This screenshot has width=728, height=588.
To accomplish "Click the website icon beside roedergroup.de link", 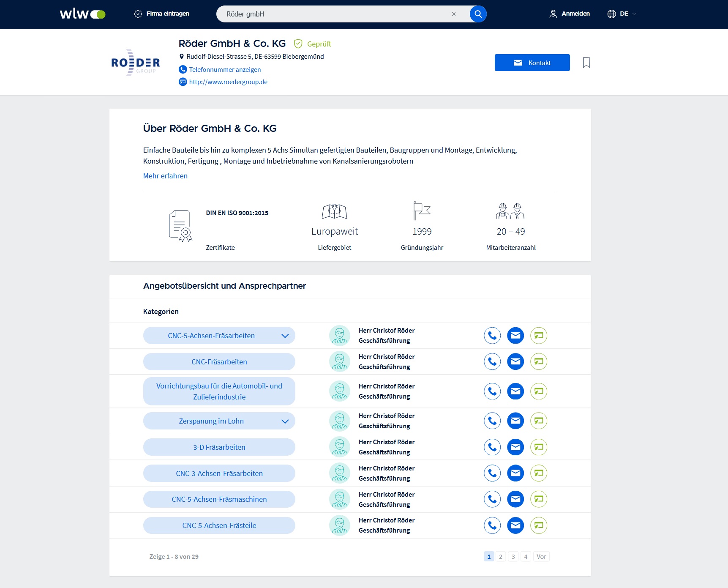I will click(x=183, y=82).
